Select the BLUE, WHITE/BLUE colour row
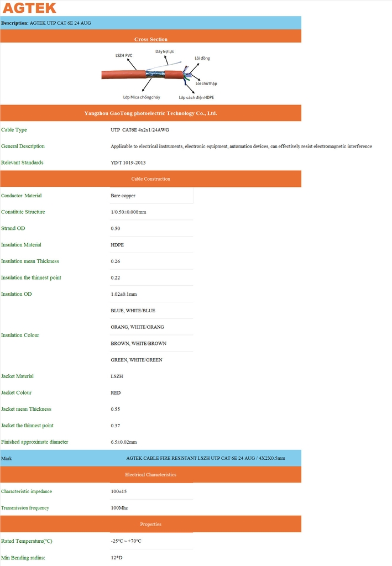This screenshot has width=392, height=566. point(133,311)
